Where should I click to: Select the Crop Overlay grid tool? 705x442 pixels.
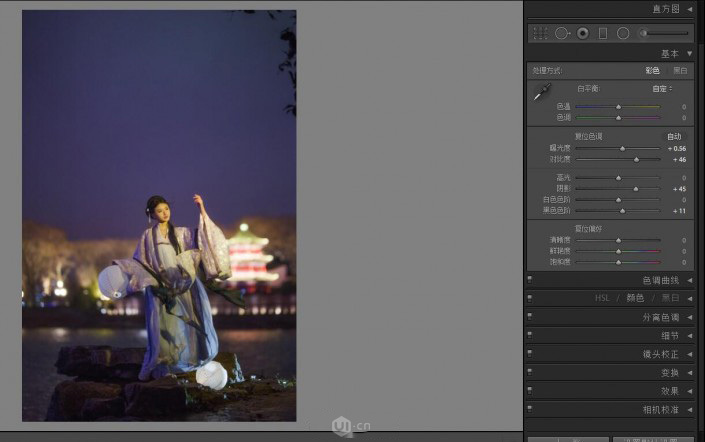click(540, 33)
